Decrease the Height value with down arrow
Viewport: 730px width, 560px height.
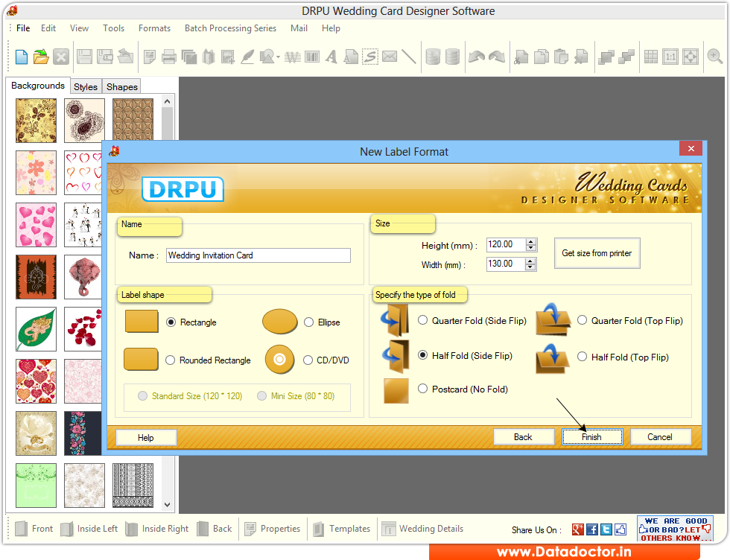pos(530,248)
